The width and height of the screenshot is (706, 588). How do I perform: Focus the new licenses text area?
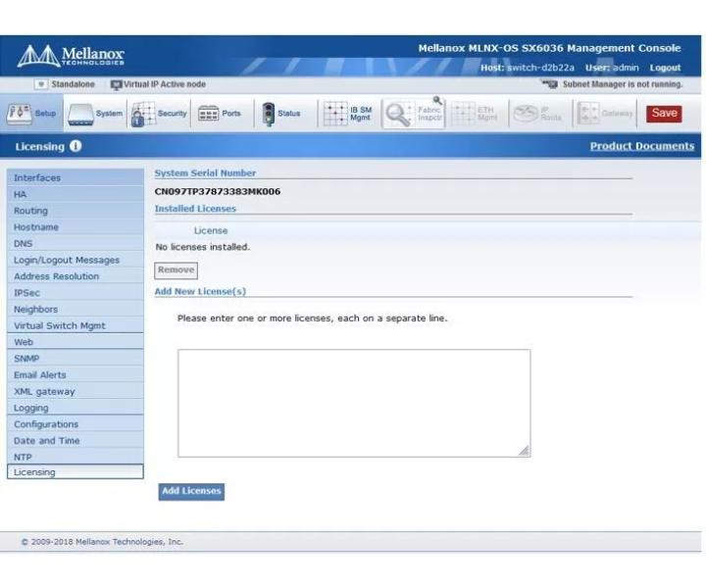[x=354, y=403]
